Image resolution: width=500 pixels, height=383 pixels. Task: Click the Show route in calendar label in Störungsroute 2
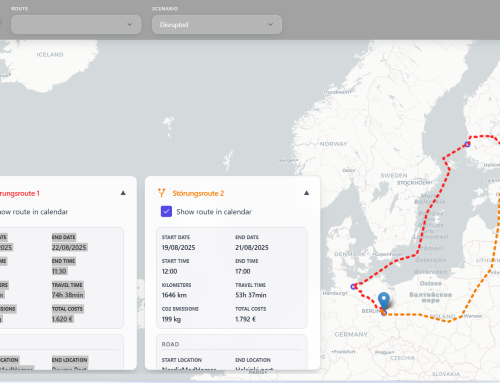pos(214,212)
